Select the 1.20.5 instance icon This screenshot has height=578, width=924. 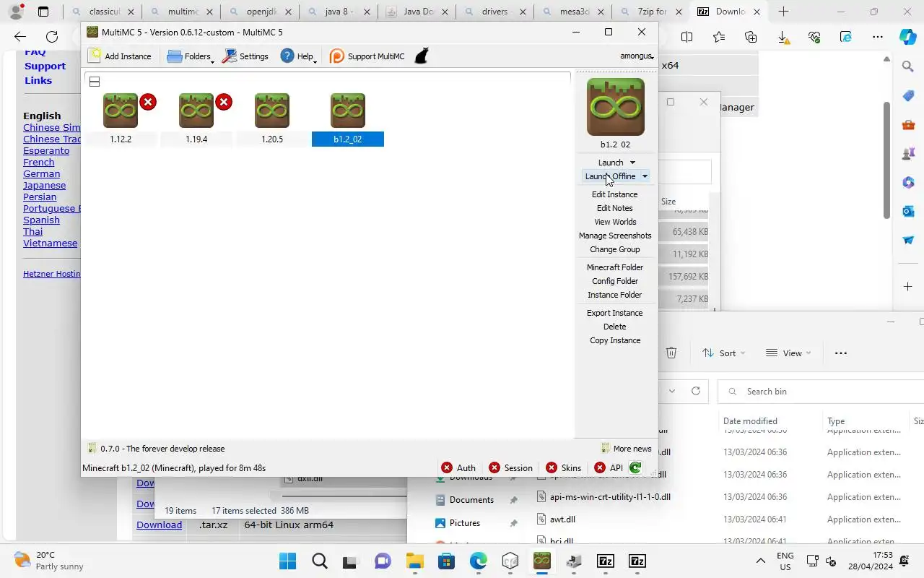(272, 111)
